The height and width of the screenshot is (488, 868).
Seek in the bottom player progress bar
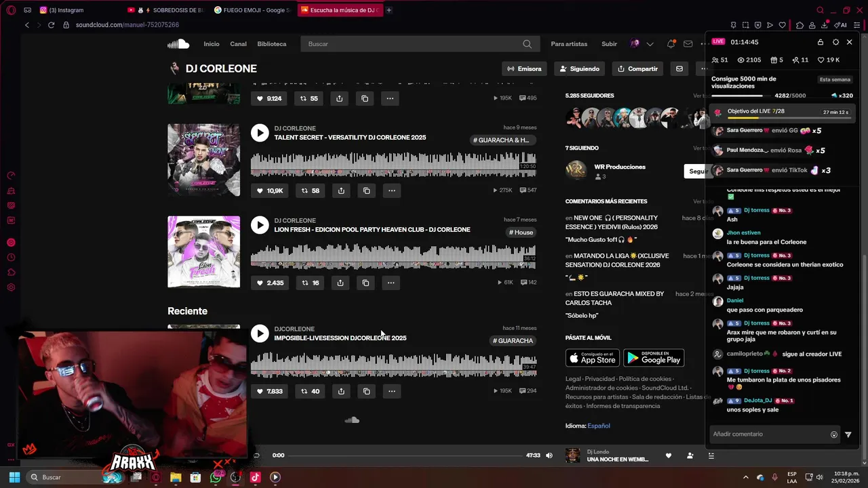(x=405, y=455)
